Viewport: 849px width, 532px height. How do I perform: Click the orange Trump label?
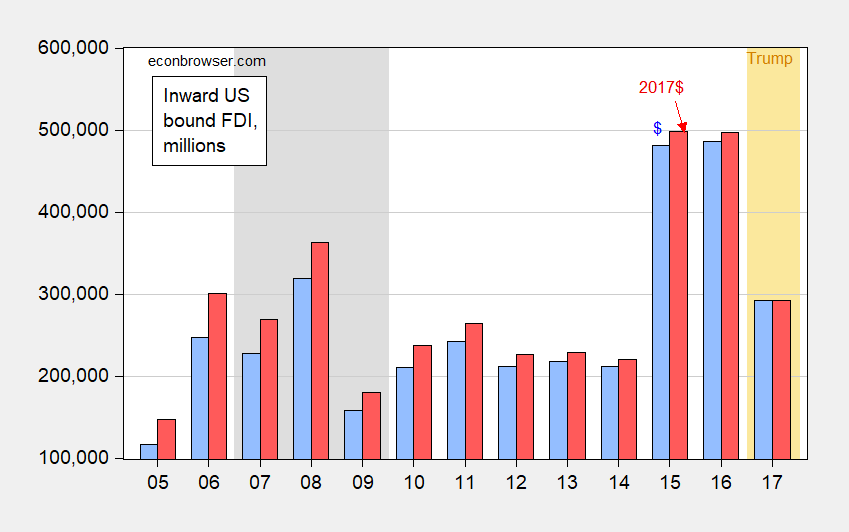(x=769, y=58)
